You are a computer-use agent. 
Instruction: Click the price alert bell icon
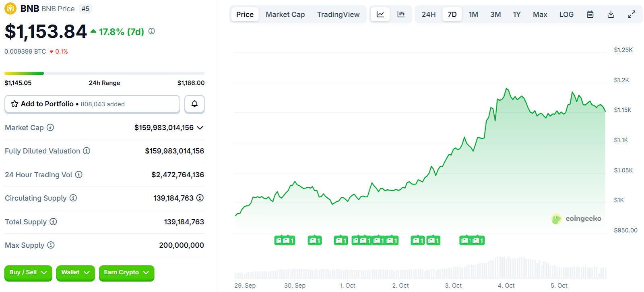click(194, 104)
